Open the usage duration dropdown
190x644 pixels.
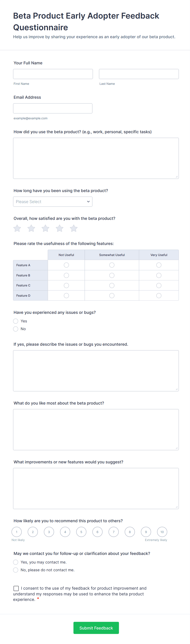[53, 201]
